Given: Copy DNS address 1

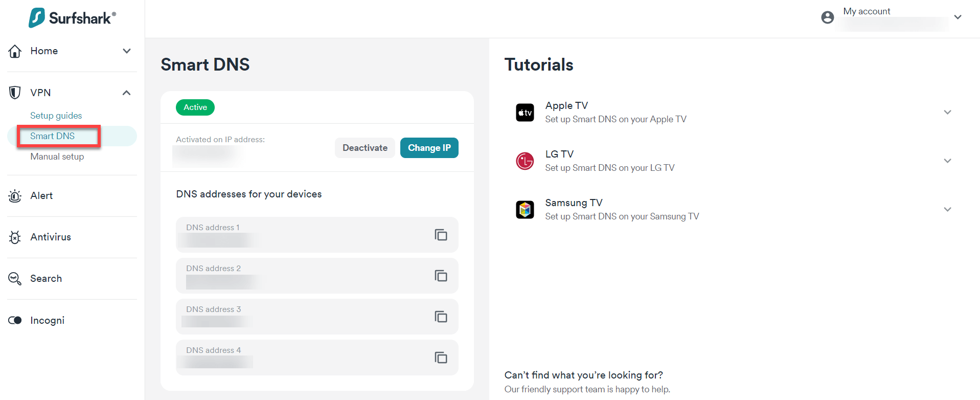Looking at the screenshot, I should [x=441, y=235].
